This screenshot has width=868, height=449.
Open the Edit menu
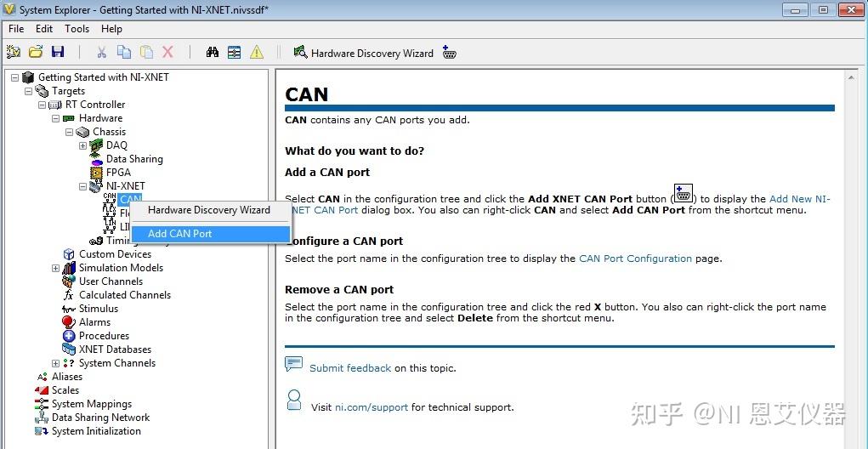pos(44,29)
